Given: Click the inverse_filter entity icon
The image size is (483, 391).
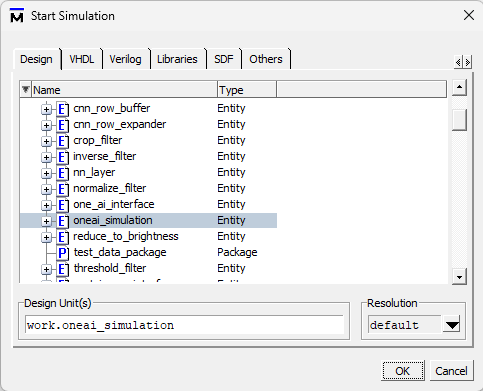Looking at the screenshot, I should (x=62, y=157).
